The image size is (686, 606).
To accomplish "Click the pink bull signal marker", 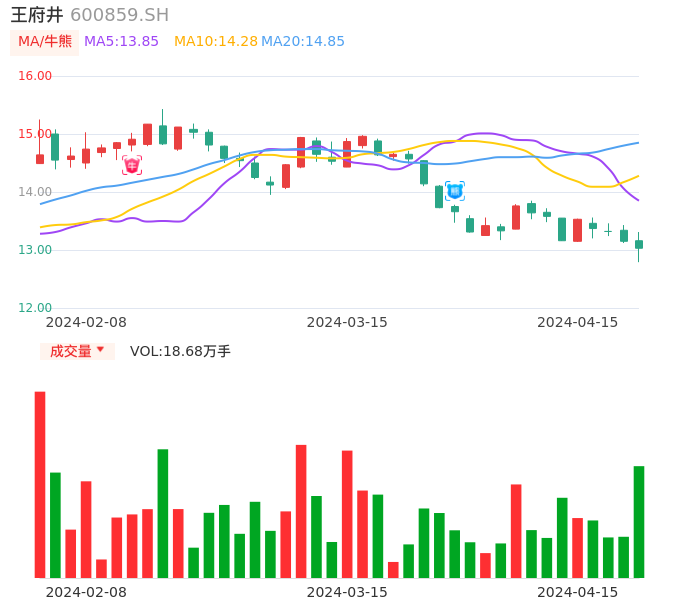I will [x=132, y=166].
